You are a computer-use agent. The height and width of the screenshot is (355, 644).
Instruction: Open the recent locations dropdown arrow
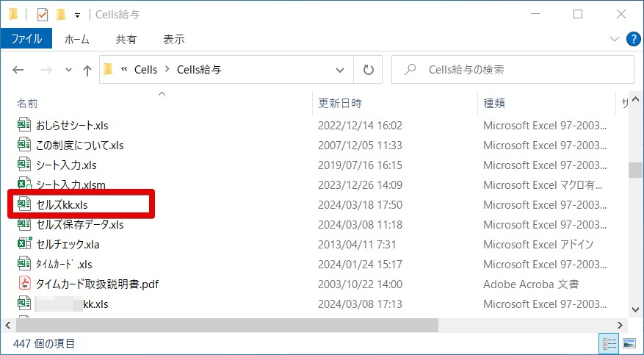pos(68,71)
